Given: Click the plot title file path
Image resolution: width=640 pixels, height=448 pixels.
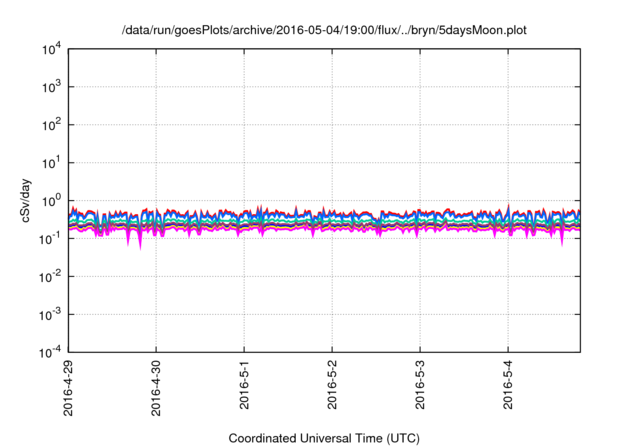Looking at the screenshot, I should point(324,31).
